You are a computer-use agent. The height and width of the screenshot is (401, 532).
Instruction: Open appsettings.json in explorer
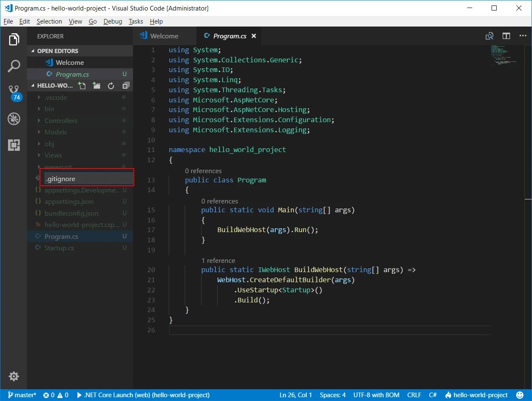pyautogui.click(x=80, y=202)
